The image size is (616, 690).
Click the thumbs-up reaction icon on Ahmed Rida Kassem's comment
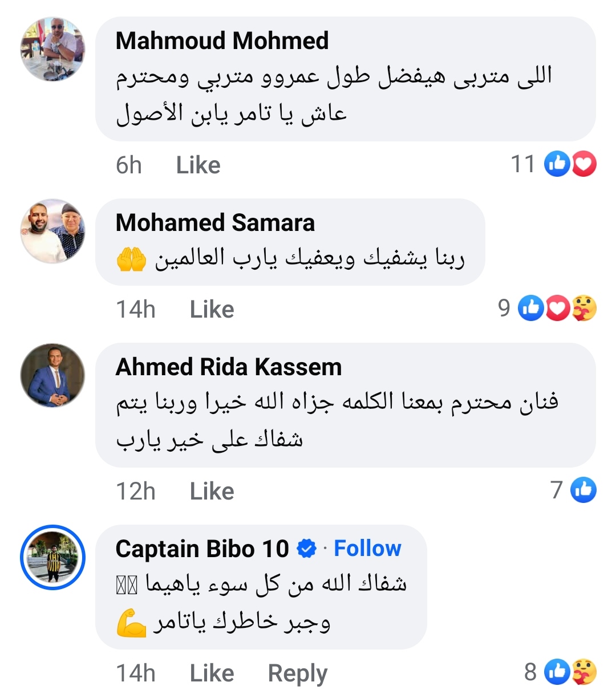pyautogui.click(x=583, y=490)
